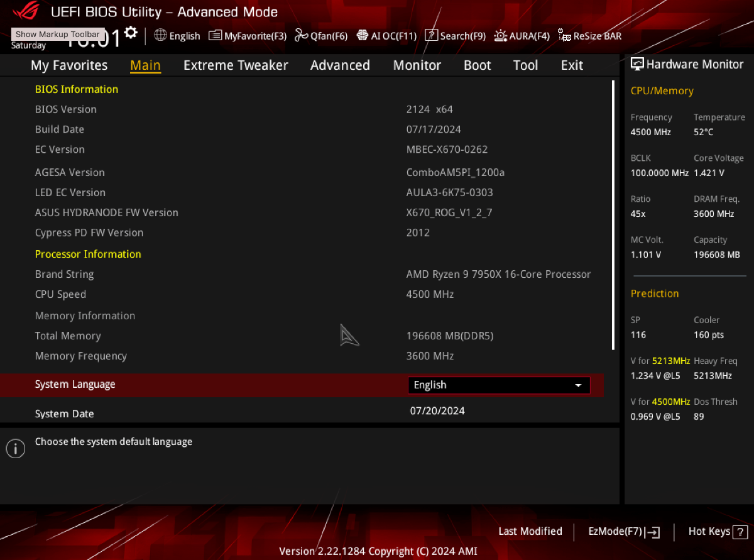Click the main panel vertical scrollbar
This screenshot has height=560, width=754.
[613, 215]
